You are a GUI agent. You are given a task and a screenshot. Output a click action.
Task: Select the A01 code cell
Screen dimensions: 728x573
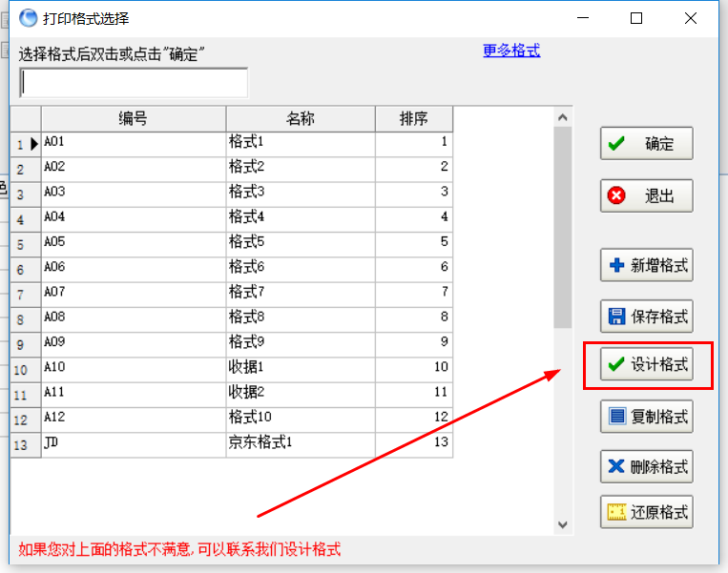(134, 144)
